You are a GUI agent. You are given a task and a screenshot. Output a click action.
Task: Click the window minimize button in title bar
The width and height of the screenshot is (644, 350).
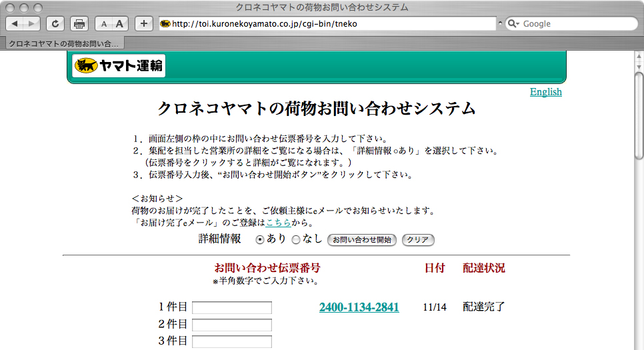tap(24, 8)
